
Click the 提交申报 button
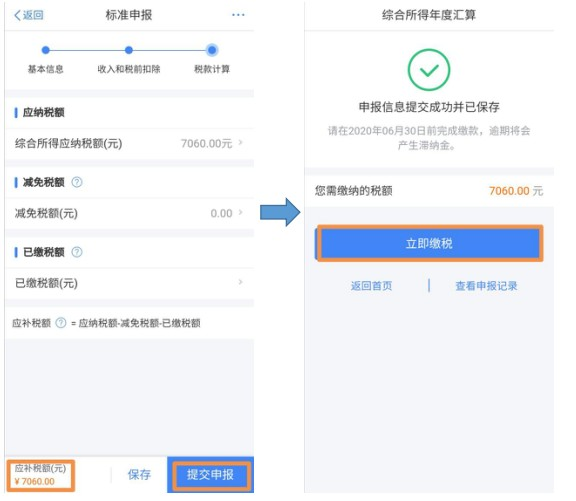(210, 475)
